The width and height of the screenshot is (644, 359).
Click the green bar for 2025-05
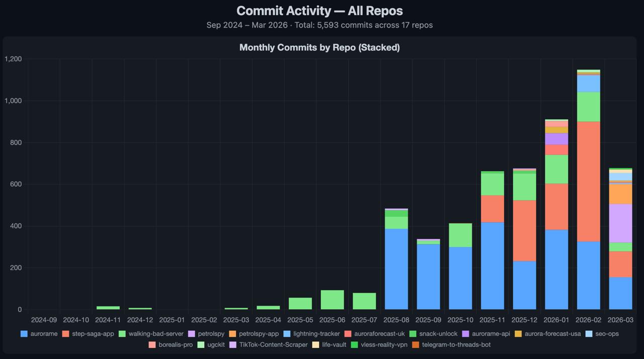point(300,304)
